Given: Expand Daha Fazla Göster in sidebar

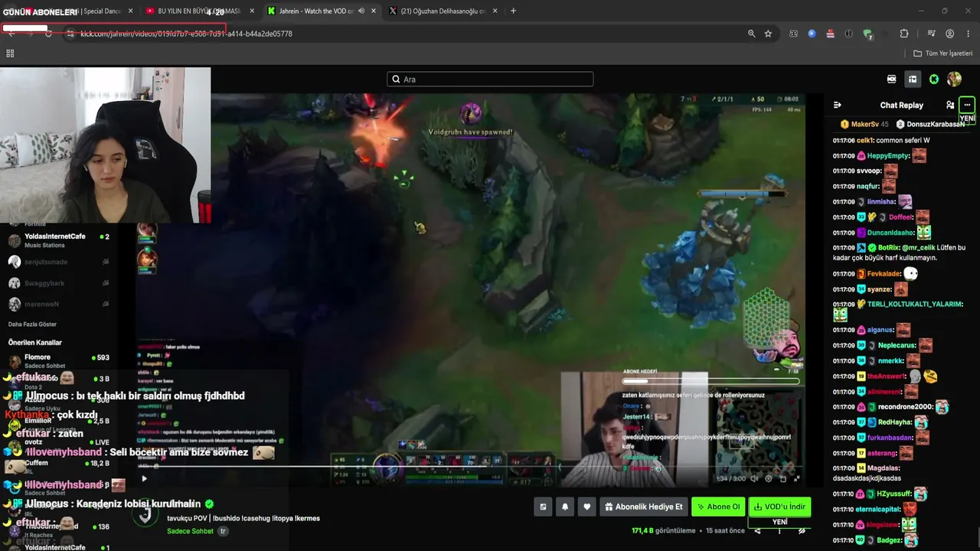Looking at the screenshot, I should tap(32, 324).
